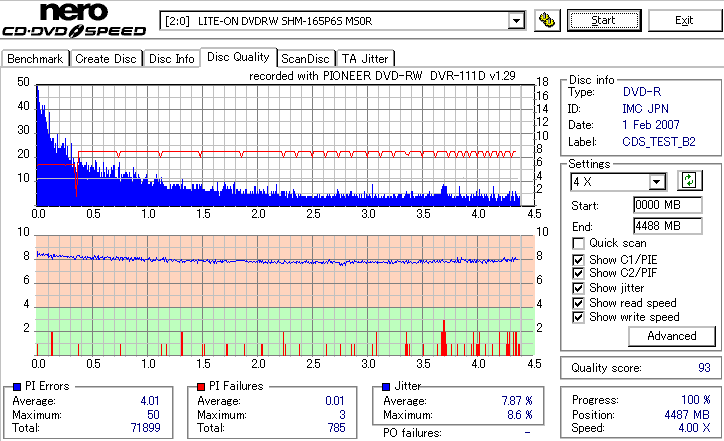
Task: Switch to the Benchmark tab
Action: coord(35,59)
